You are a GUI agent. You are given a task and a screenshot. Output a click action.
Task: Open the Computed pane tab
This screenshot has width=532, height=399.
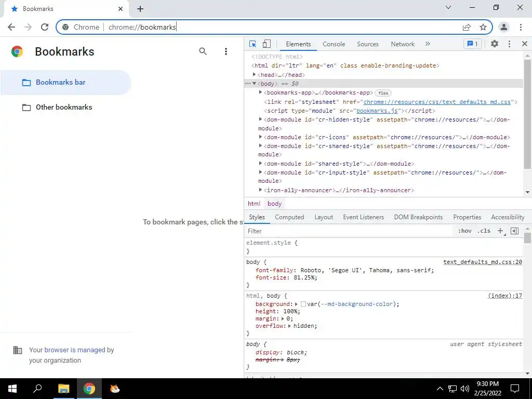(289, 217)
